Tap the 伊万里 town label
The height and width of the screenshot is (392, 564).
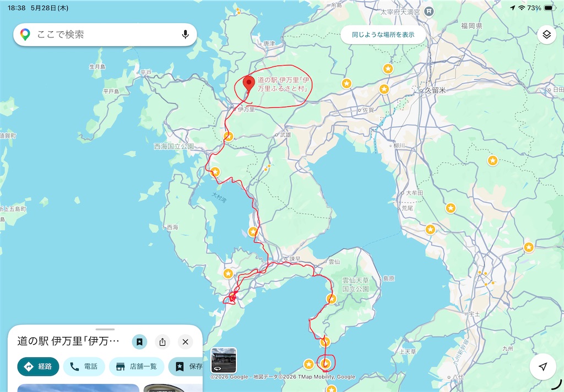tap(246, 109)
